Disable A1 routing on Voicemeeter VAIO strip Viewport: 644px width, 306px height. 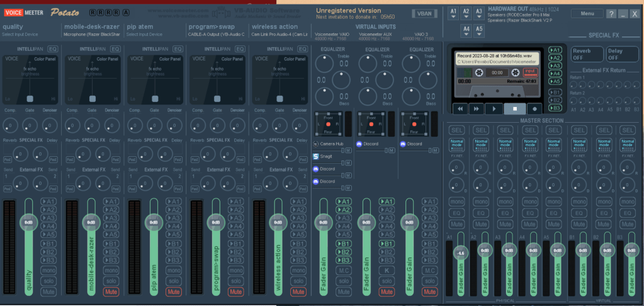[x=344, y=201]
